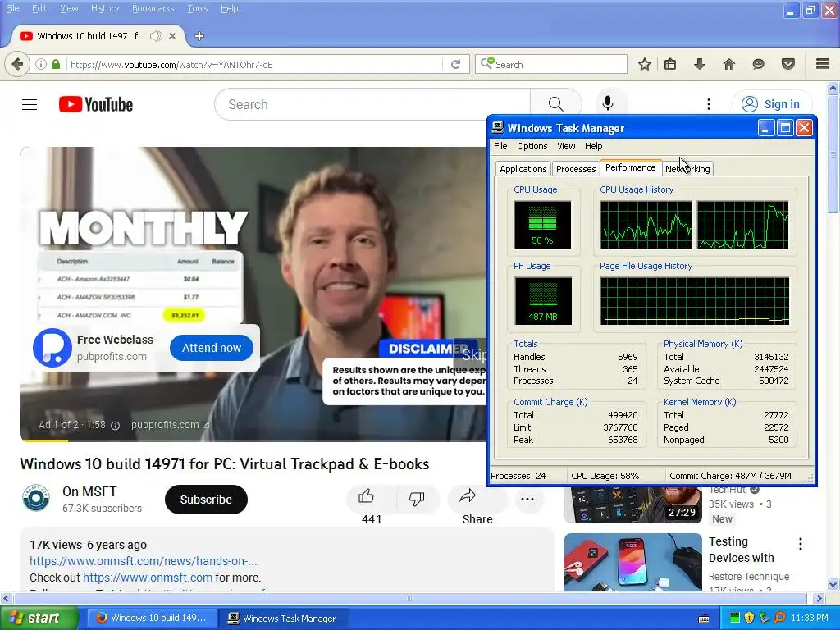Search with voice microphone icon
Image resolution: width=840 pixels, height=630 pixels.
[x=608, y=103]
